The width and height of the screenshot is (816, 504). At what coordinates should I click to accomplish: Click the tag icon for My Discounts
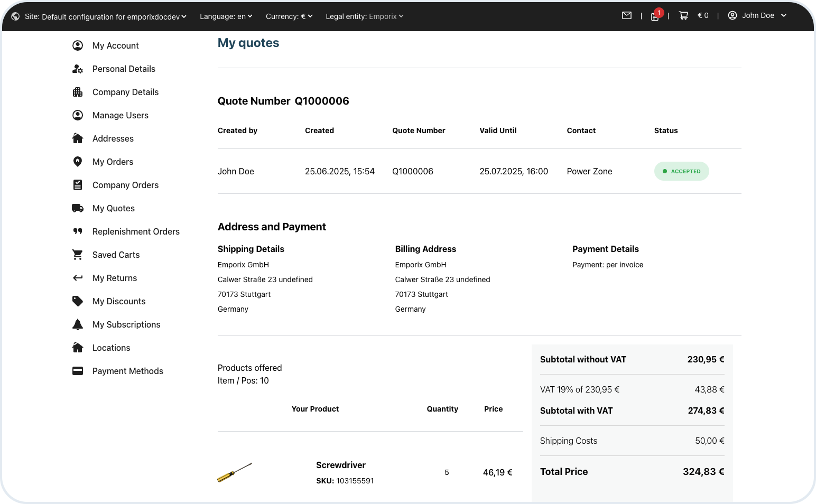(x=78, y=301)
